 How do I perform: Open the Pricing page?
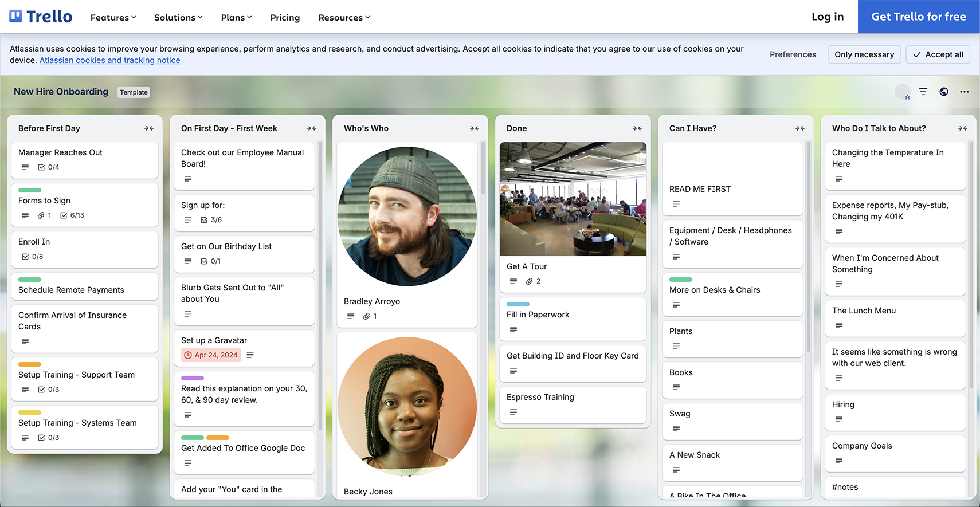tap(285, 17)
